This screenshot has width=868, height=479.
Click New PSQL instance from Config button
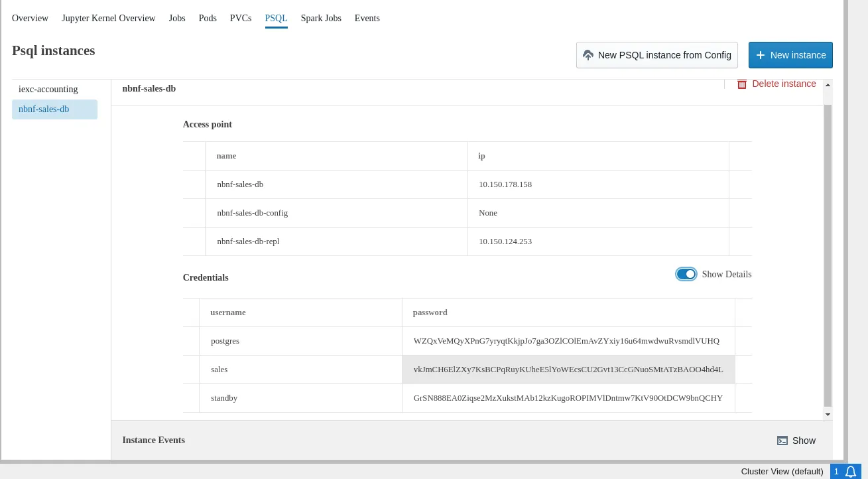coord(657,55)
